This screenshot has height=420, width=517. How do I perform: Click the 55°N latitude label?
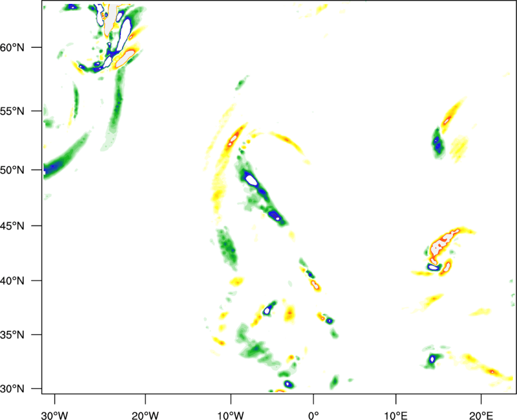click(x=12, y=110)
